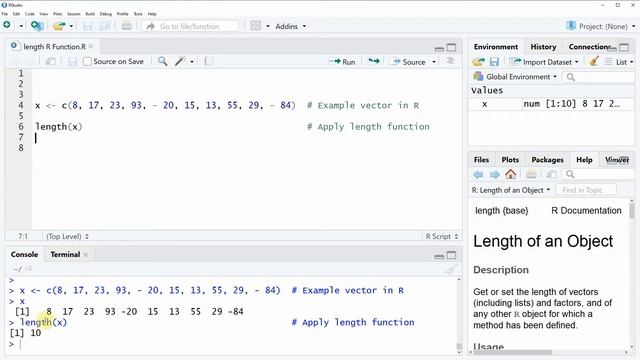Screen dimensions: 640x360
Task: Click the Help back arrow icon
Action: click(478, 175)
